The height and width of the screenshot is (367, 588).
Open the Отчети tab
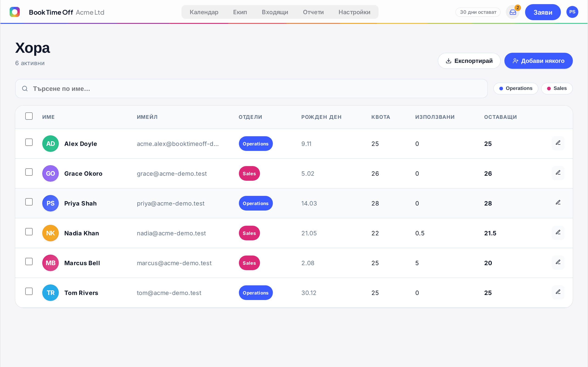point(313,12)
